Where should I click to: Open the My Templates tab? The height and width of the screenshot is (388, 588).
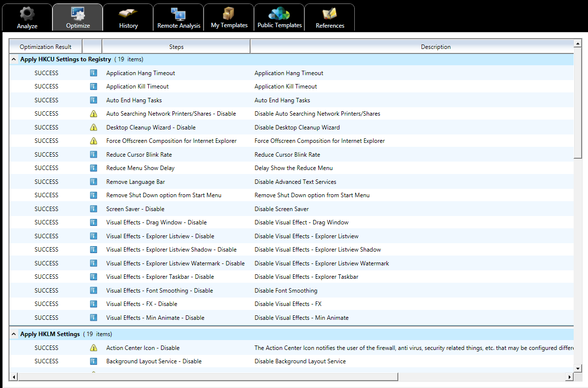pos(229,17)
